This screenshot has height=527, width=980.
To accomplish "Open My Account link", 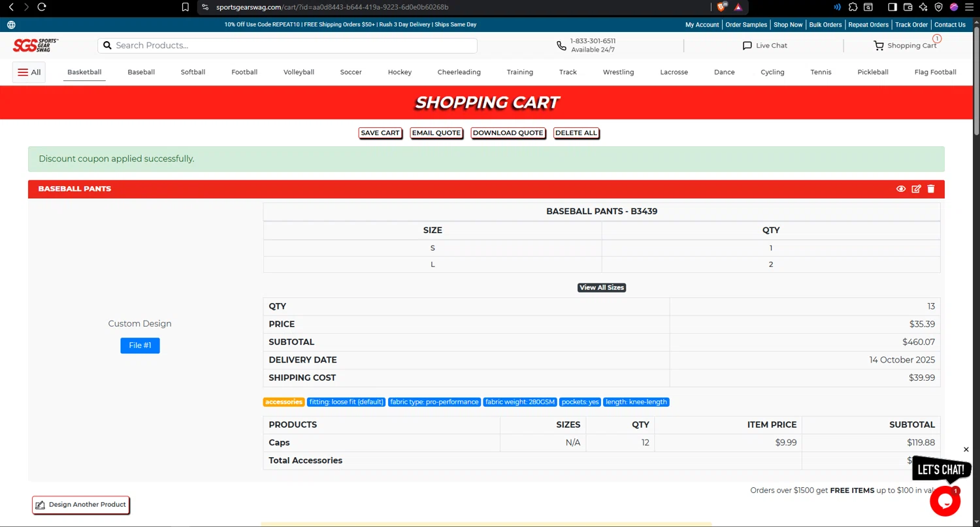I will (x=702, y=25).
